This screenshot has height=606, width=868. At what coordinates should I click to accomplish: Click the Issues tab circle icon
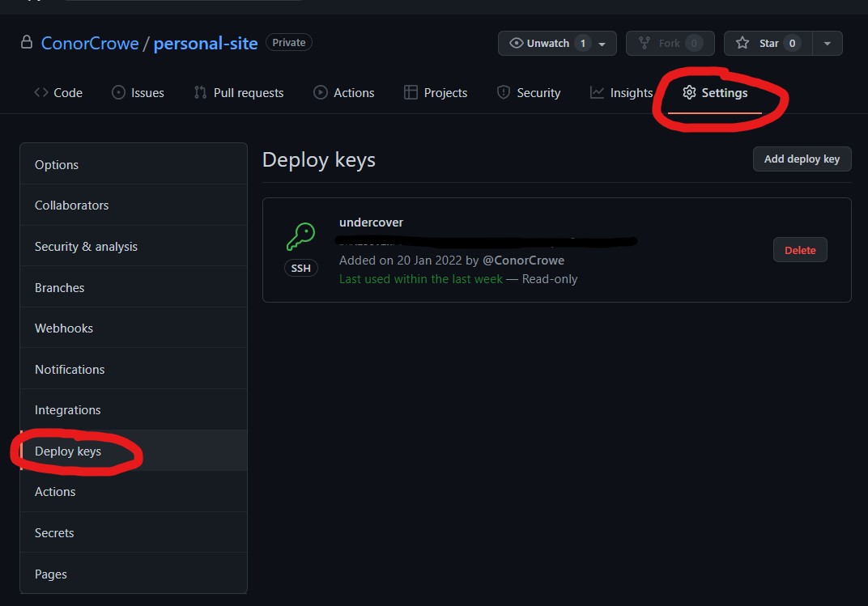pos(118,92)
